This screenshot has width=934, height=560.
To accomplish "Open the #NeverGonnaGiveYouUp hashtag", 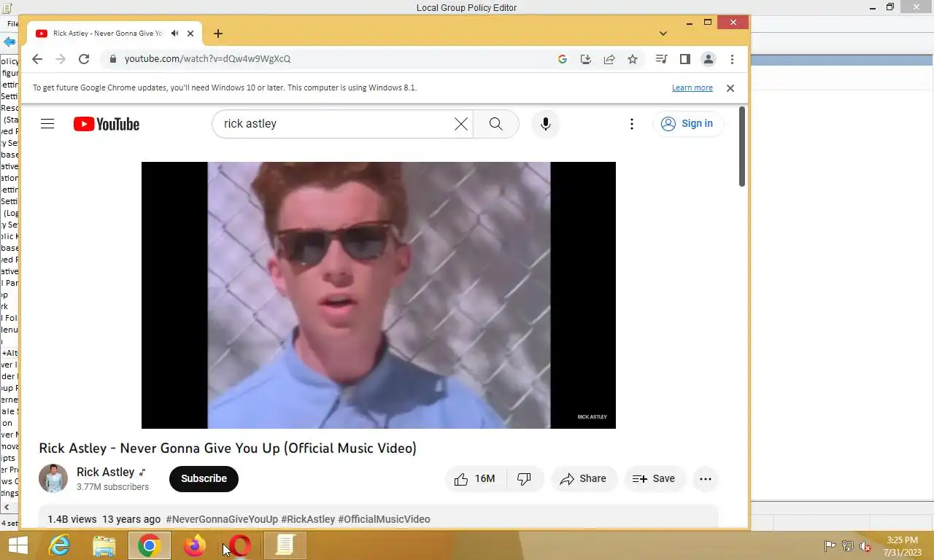I will [x=222, y=519].
